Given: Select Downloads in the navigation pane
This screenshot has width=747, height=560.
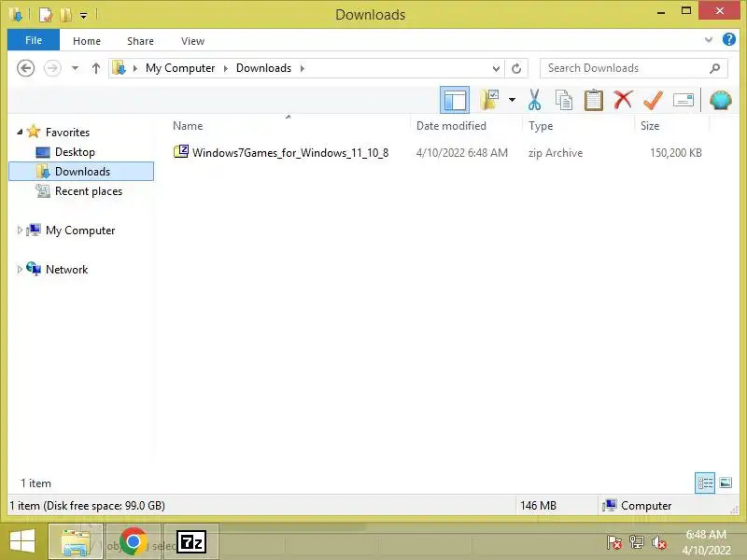Looking at the screenshot, I should click(x=81, y=172).
